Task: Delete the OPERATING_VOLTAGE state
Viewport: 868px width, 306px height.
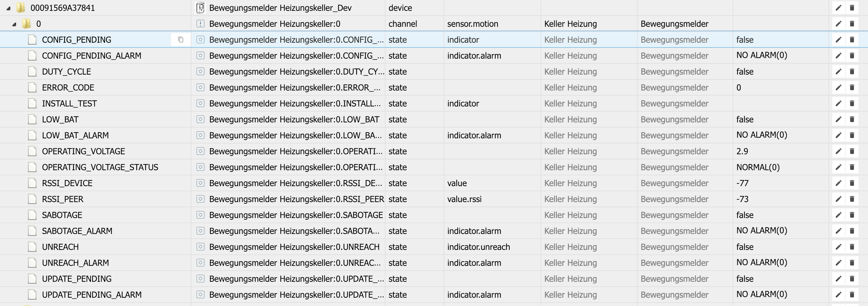Action: pyautogui.click(x=852, y=151)
